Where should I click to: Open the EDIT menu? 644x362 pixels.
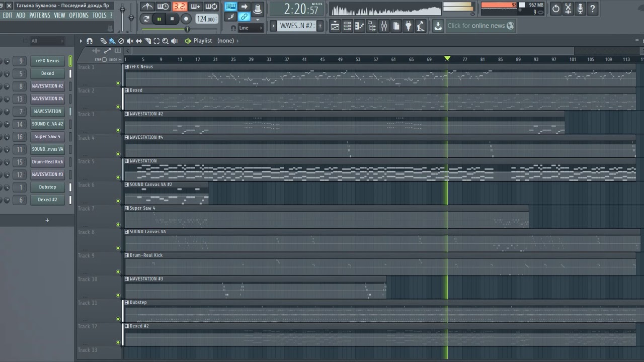pyautogui.click(x=8, y=16)
